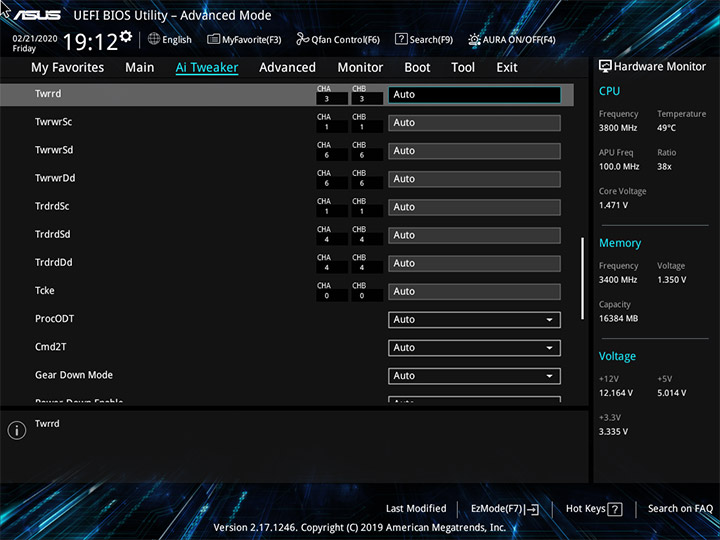Select the TwrwrSd row label
The width and height of the screenshot is (720, 540).
[x=54, y=150]
